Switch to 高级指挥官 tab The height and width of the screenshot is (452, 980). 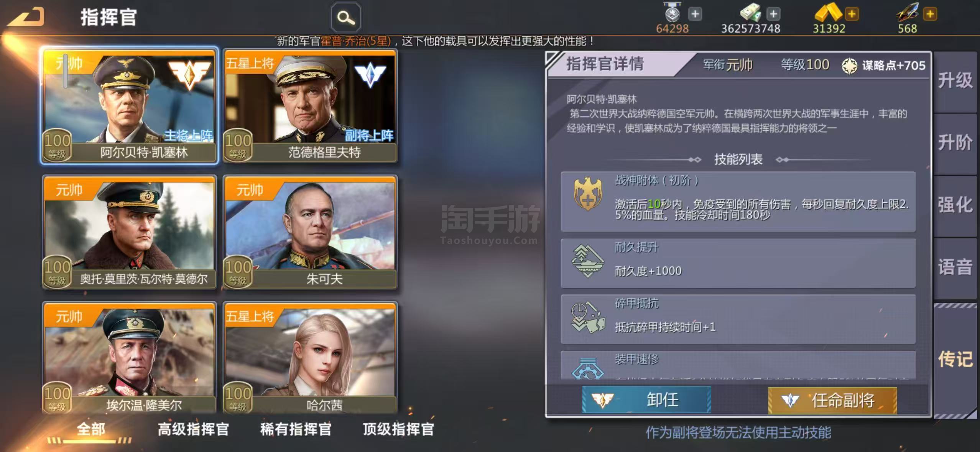(193, 429)
